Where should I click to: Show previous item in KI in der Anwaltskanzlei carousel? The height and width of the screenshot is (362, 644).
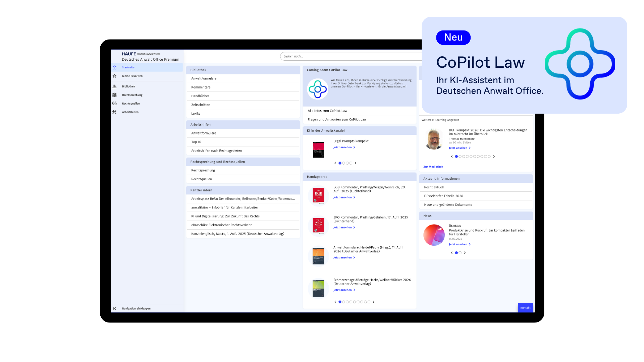click(335, 163)
